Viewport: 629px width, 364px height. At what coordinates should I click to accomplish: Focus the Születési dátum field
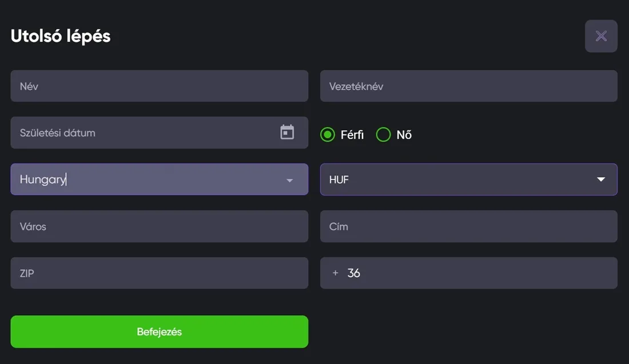pyautogui.click(x=143, y=133)
